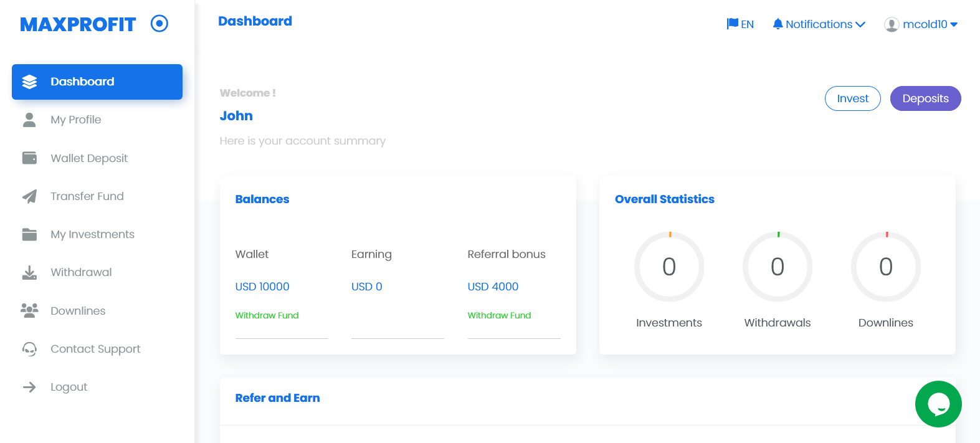Click the Withdrawal download icon
The width and height of the screenshot is (980, 443).
coord(29,272)
